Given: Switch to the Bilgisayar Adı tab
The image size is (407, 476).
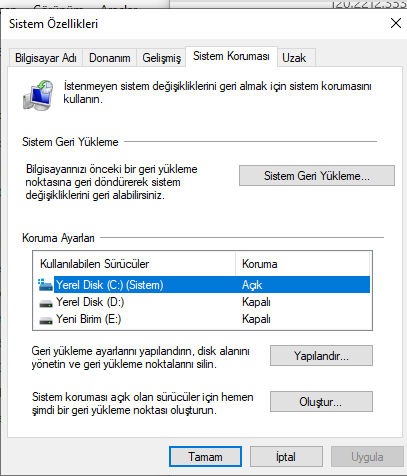Looking at the screenshot, I should click(46, 58).
